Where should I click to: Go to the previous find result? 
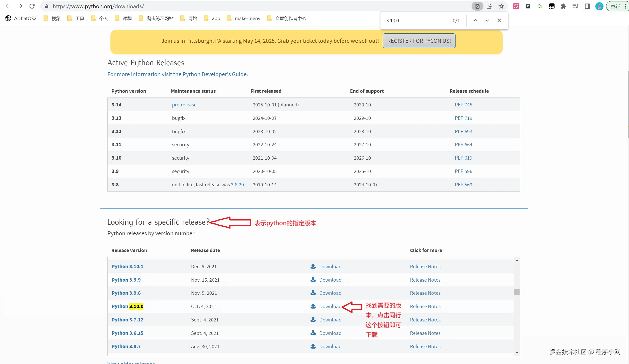click(475, 21)
